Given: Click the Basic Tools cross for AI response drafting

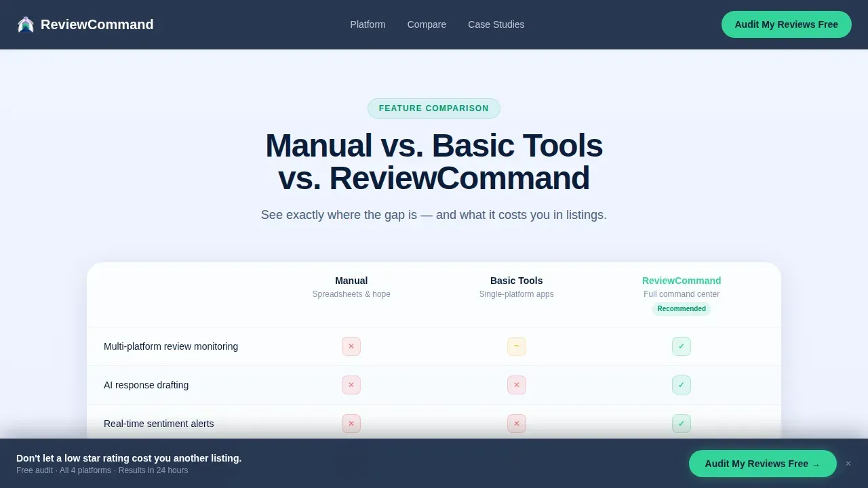Looking at the screenshot, I should [x=517, y=385].
